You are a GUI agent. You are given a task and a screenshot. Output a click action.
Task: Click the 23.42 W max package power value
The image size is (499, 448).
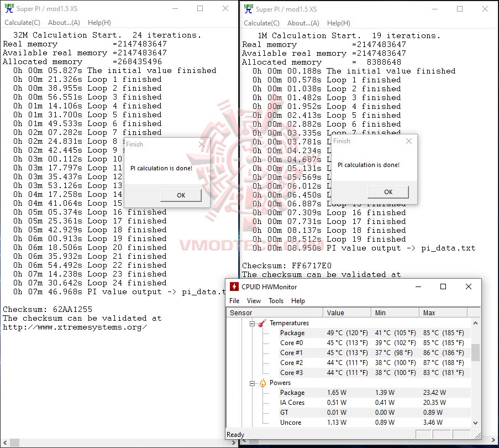point(434,393)
